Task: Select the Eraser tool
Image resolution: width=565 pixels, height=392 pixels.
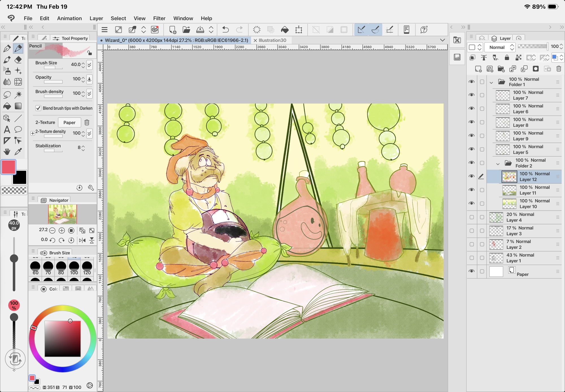Action: tap(18, 60)
